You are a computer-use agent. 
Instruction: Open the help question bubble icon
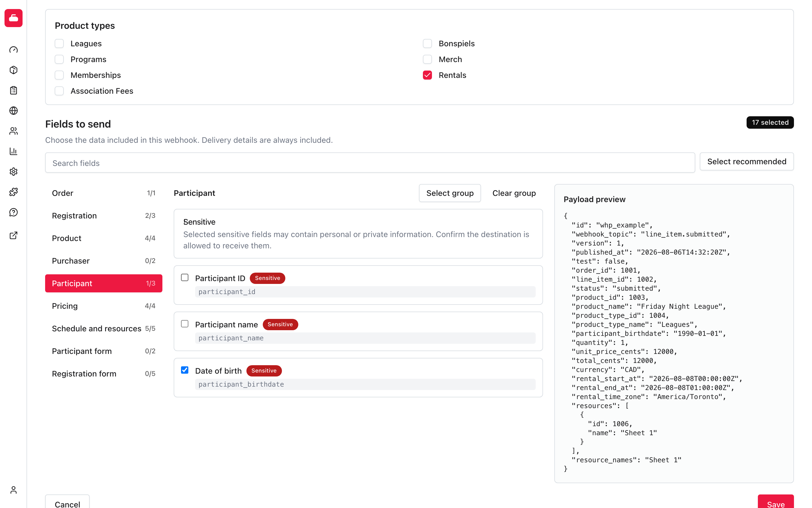coord(14,212)
